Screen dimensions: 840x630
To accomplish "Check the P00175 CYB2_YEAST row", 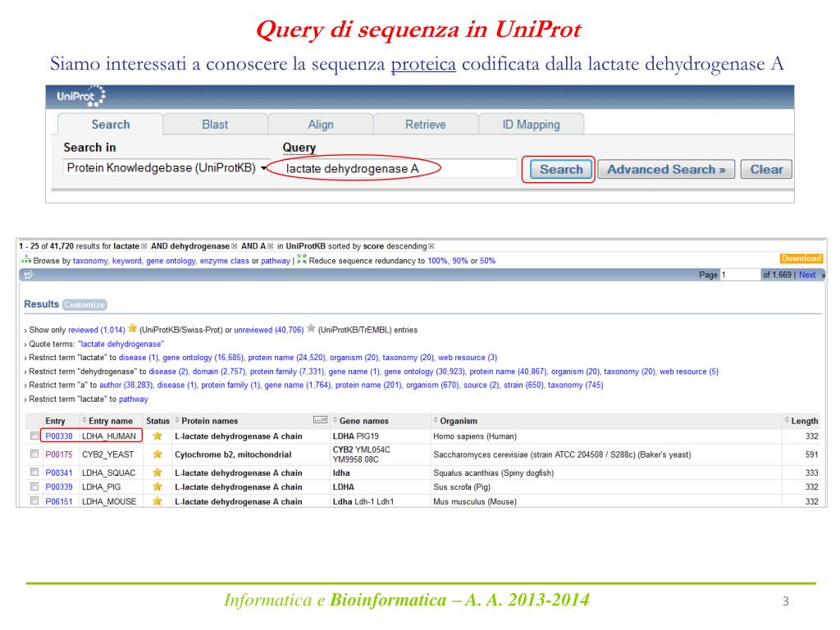I will click(x=34, y=454).
